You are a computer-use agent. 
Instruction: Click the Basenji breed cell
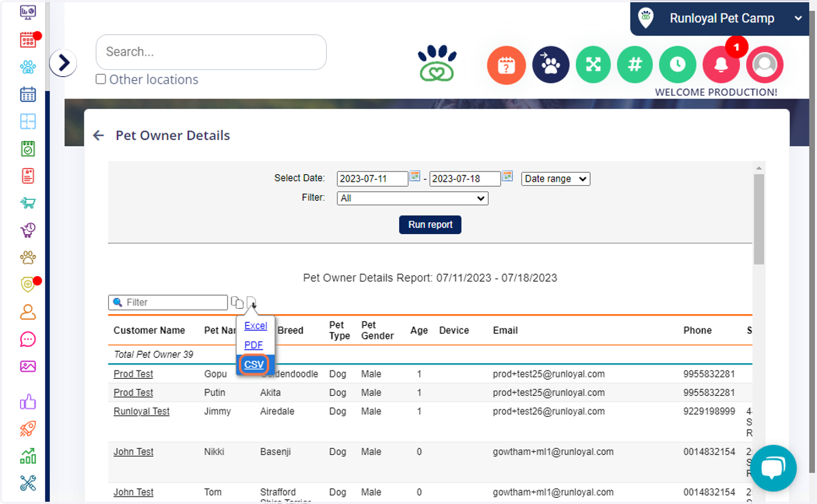tap(276, 452)
